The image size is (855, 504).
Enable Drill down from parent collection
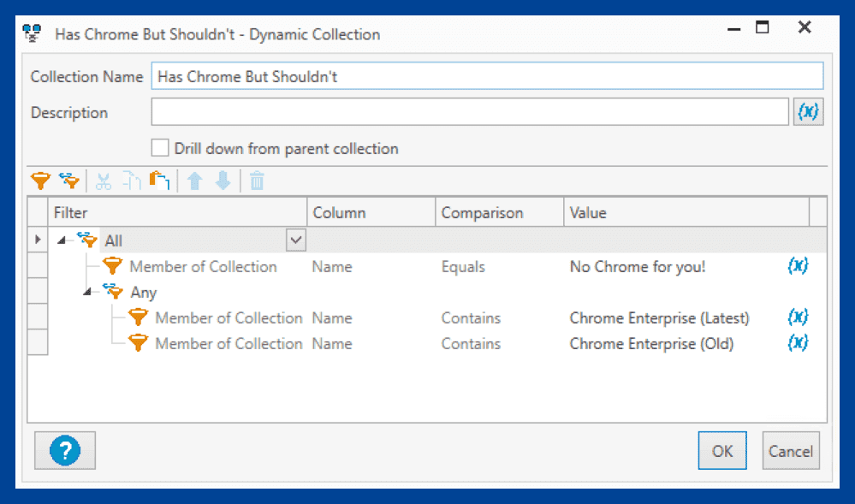(x=160, y=147)
